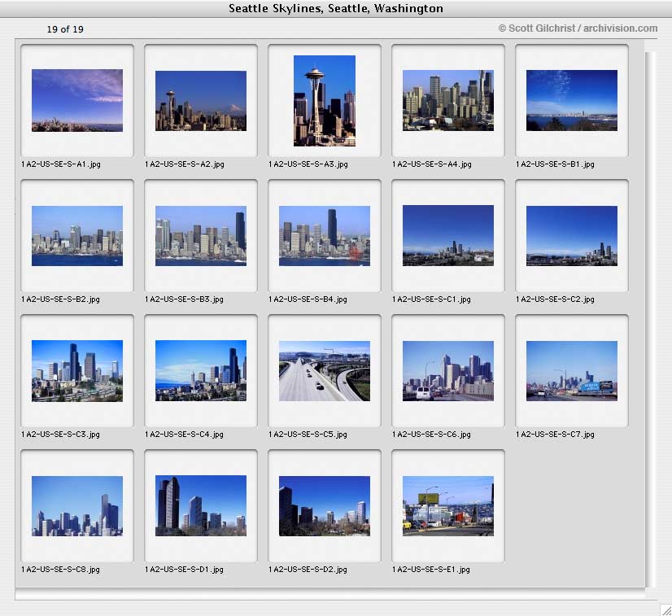Click the vertical scrollbar on the right
This screenshot has width=672, height=616.
coord(651,319)
